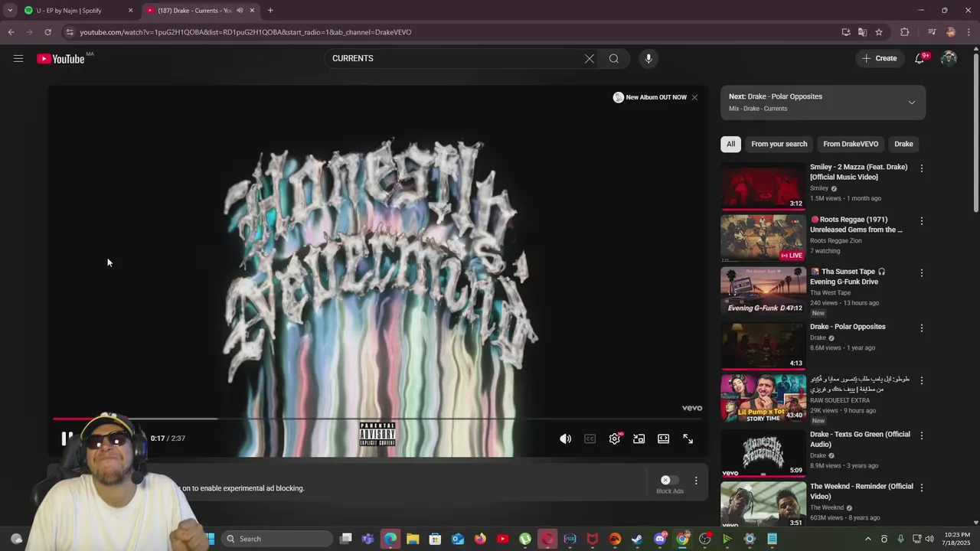
Task: Select the From your search chip
Action: coord(779,144)
